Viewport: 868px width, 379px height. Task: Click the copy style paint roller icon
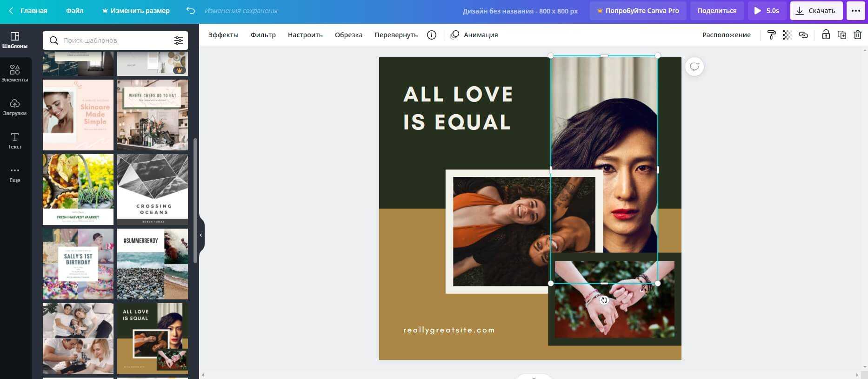(x=771, y=35)
